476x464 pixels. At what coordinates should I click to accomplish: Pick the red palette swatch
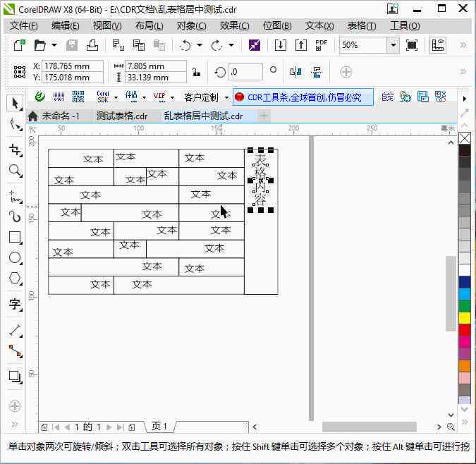coord(465,330)
